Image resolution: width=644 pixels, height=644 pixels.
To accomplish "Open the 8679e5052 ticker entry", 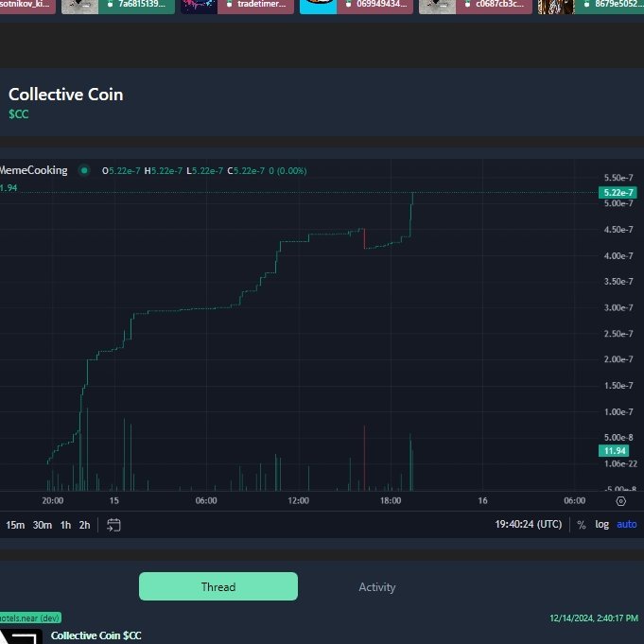I will click(610, 5).
